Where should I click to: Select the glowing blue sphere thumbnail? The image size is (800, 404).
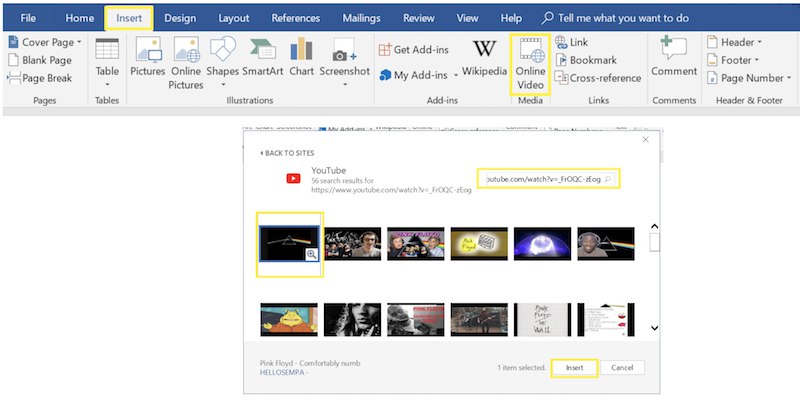coord(542,244)
